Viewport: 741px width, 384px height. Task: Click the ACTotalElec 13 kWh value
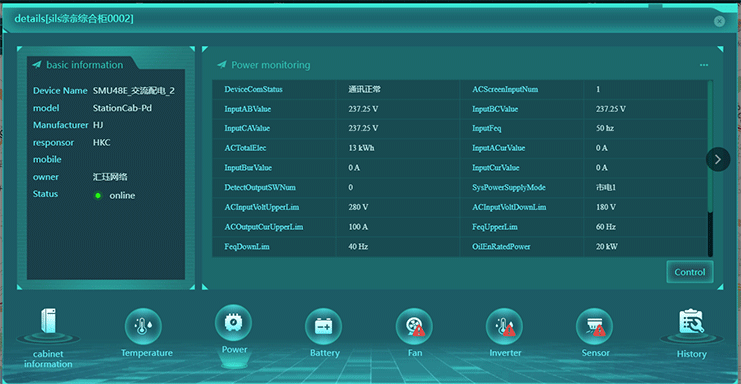click(361, 148)
